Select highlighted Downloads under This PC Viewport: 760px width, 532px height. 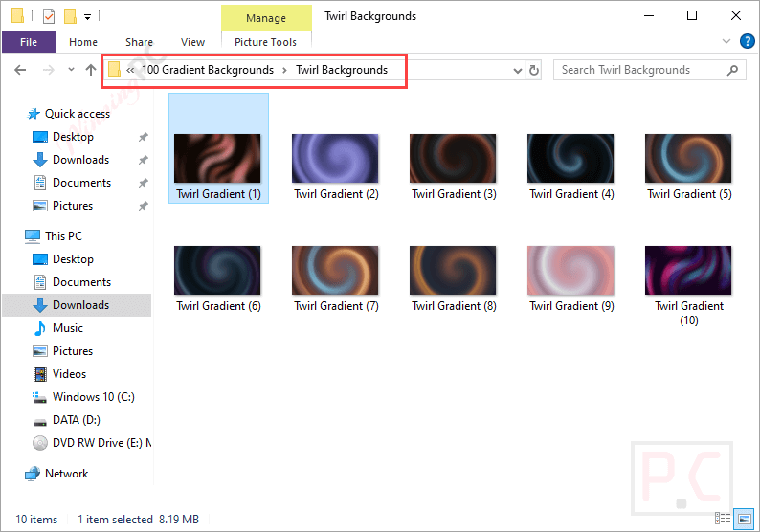[77, 305]
